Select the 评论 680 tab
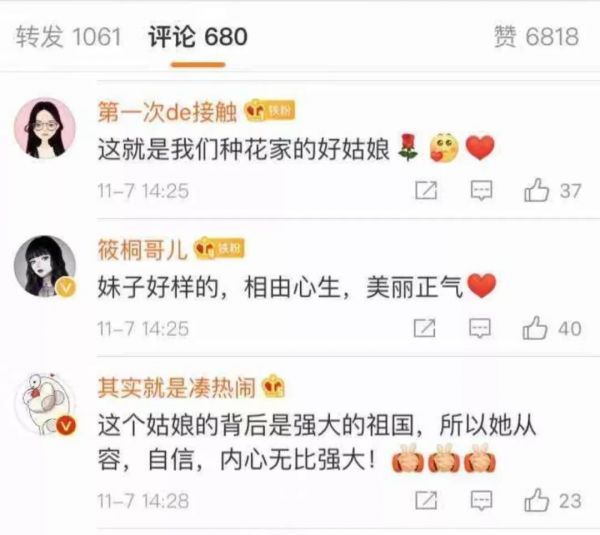The image size is (600, 535). coord(198,37)
